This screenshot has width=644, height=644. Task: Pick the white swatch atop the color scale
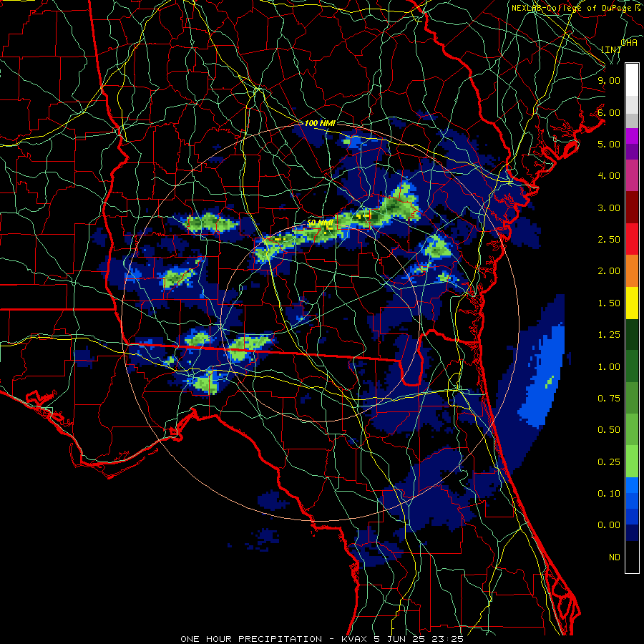[x=632, y=80]
